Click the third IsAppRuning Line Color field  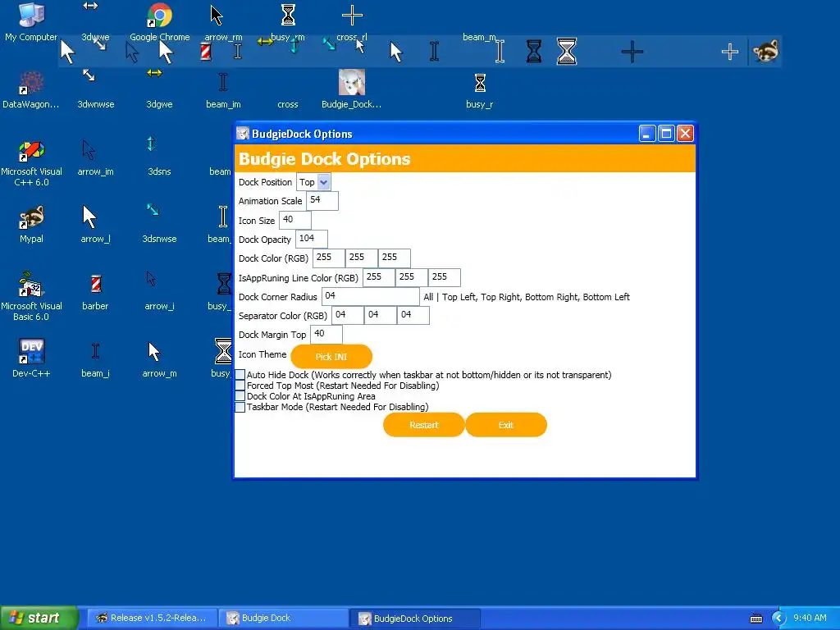click(444, 277)
